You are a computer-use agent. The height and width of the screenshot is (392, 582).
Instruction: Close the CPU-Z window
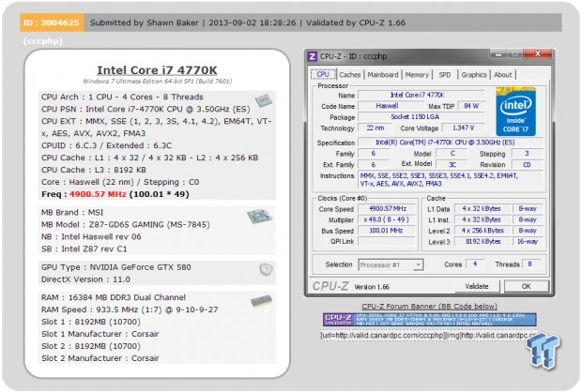(x=537, y=54)
